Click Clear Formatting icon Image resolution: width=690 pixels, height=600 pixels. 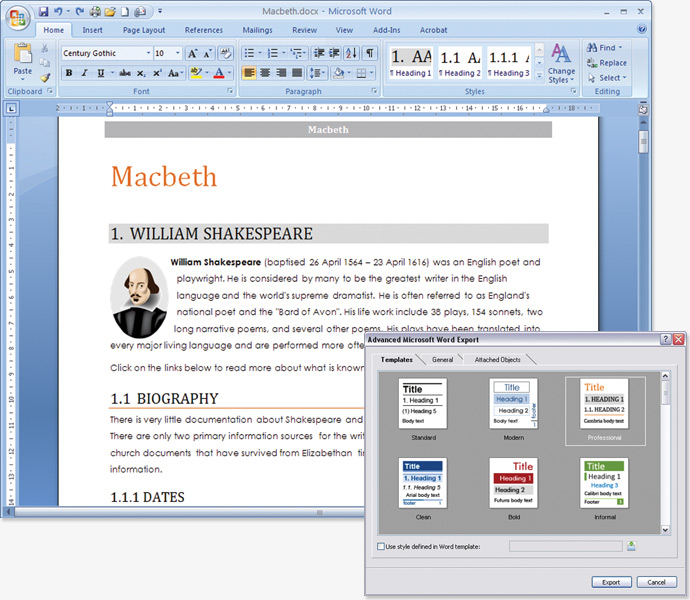[226, 54]
